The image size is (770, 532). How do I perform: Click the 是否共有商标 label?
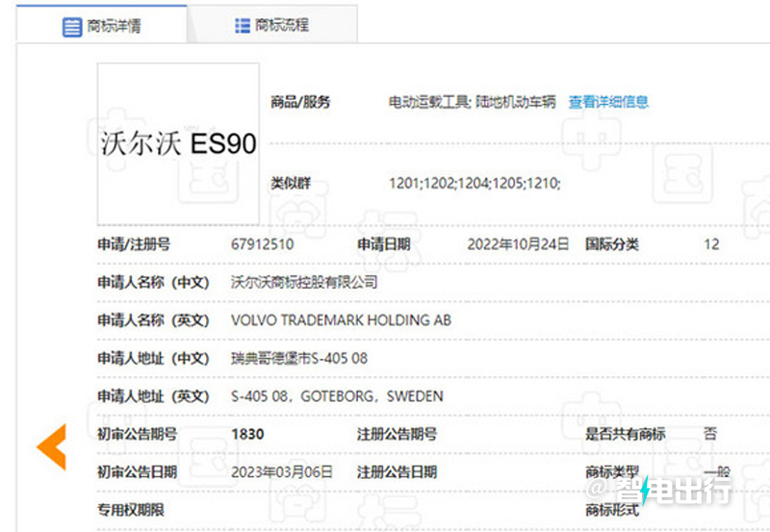point(625,434)
